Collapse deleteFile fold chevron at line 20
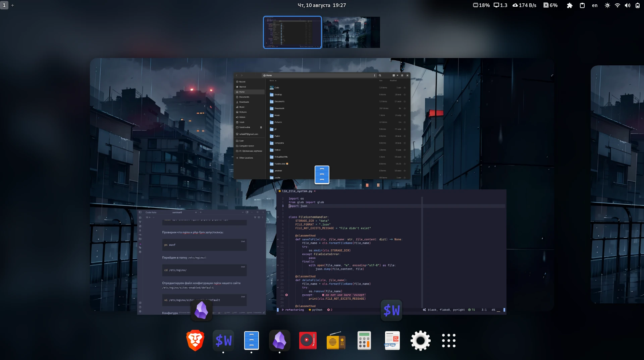This screenshot has height=360, width=644. point(278,280)
